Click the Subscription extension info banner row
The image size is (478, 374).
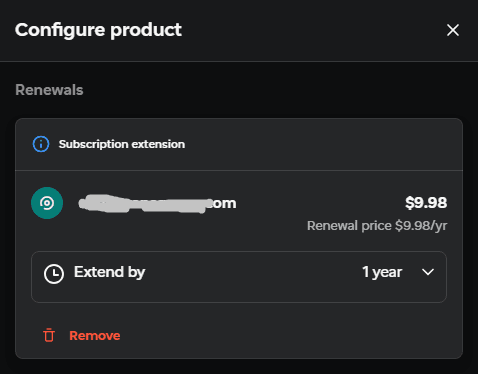coord(239,144)
